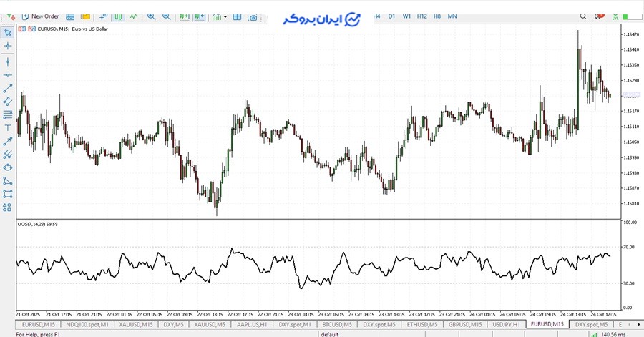Viewport: 644px width, 337px height.
Task: Open the XAUUSD,M15 chart tab
Action: (x=136, y=324)
